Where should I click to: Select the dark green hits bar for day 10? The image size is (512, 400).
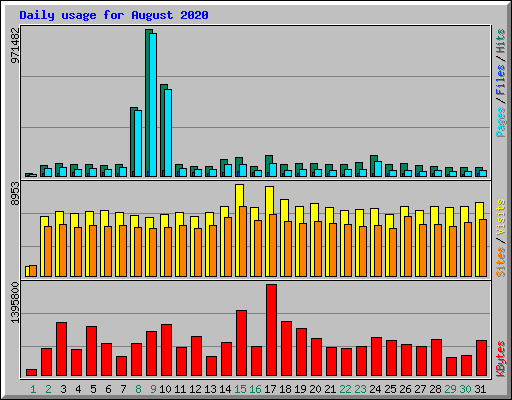point(162,130)
